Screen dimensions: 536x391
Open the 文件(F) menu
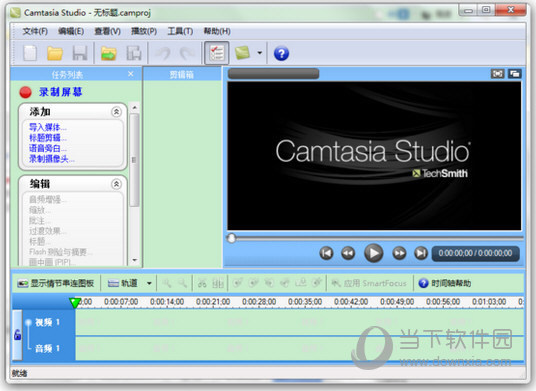point(35,31)
